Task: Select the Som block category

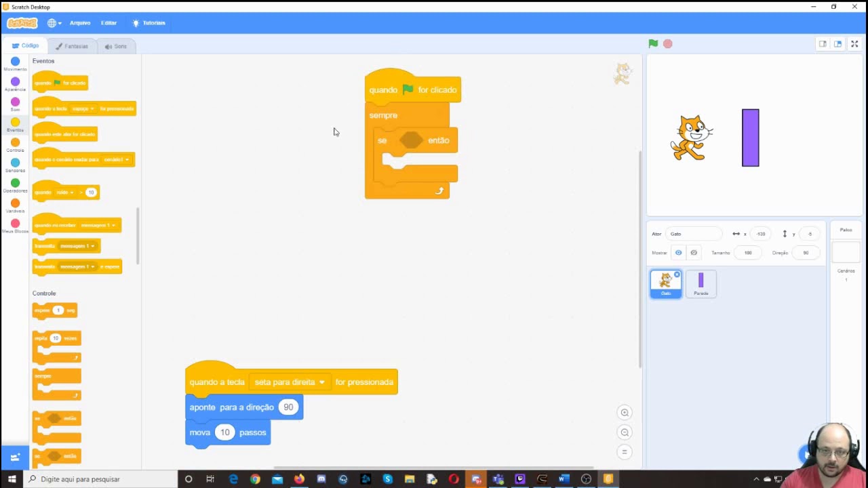Action: click(x=15, y=104)
